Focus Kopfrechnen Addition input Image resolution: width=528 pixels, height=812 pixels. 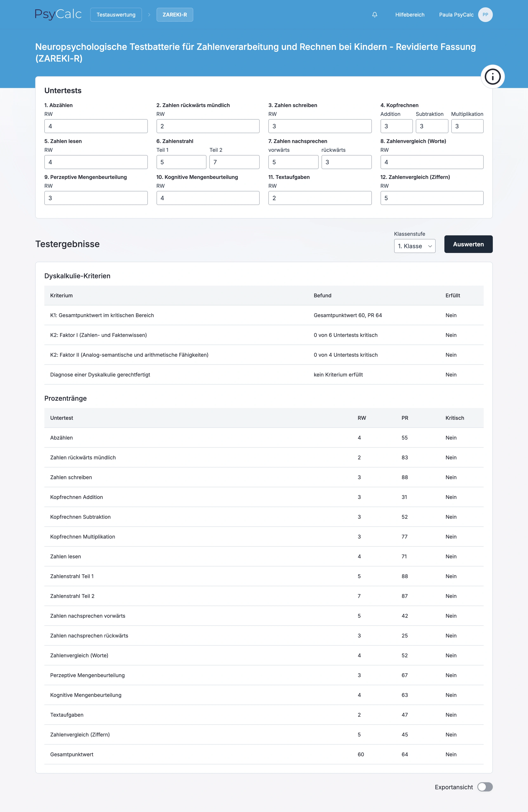(396, 126)
